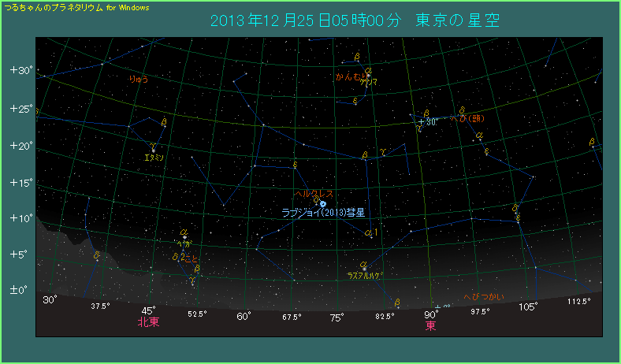
Task: Click the blue Lovejoy comet marker
Action: coord(323,204)
